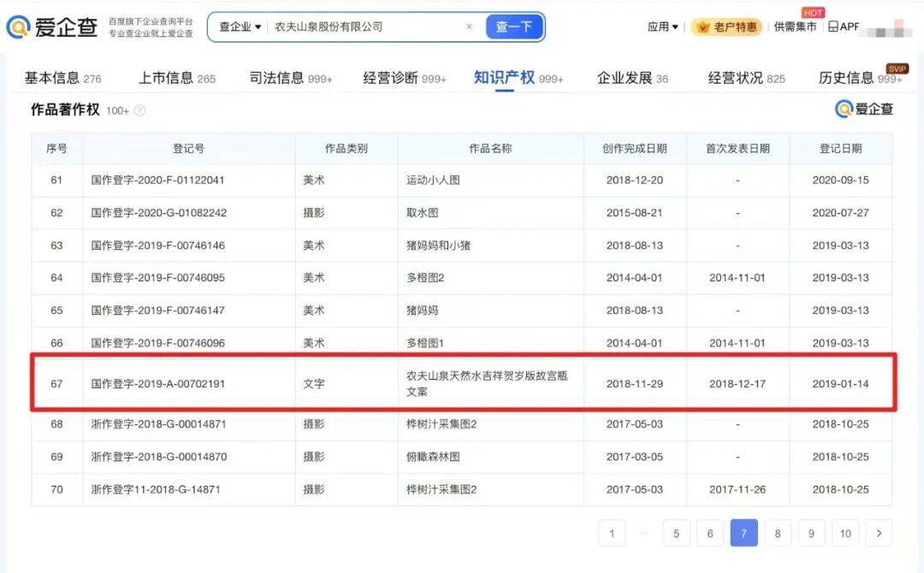Click the APP icon in the top bar
The height and width of the screenshot is (573, 924).
834,27
